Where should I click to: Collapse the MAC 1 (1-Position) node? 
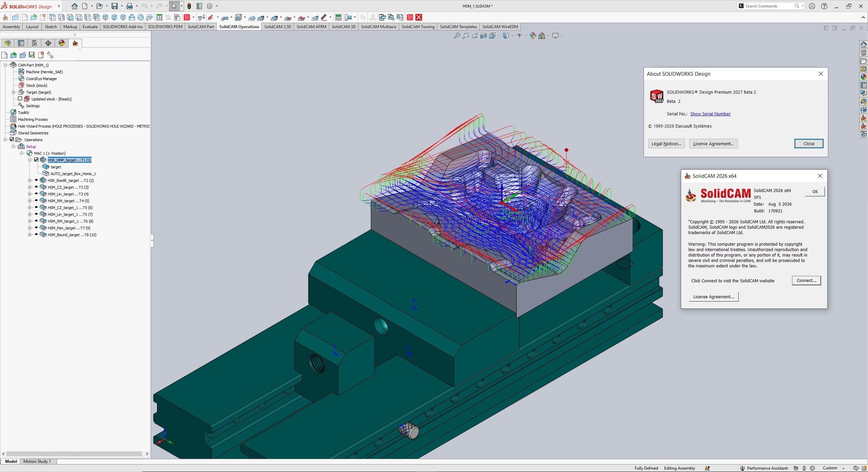pyautogui.click(x=22, y=153)
